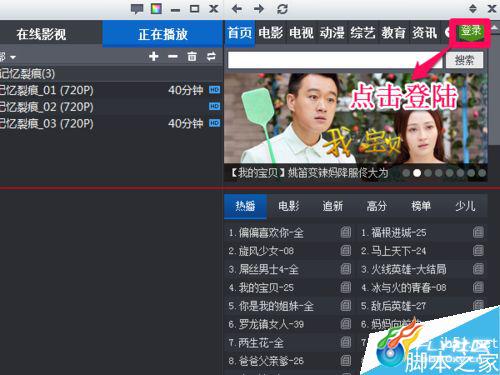Screen dimensions: 500x375
Task: Select the second banner carousel dot
Action: [x=417, y=173]
